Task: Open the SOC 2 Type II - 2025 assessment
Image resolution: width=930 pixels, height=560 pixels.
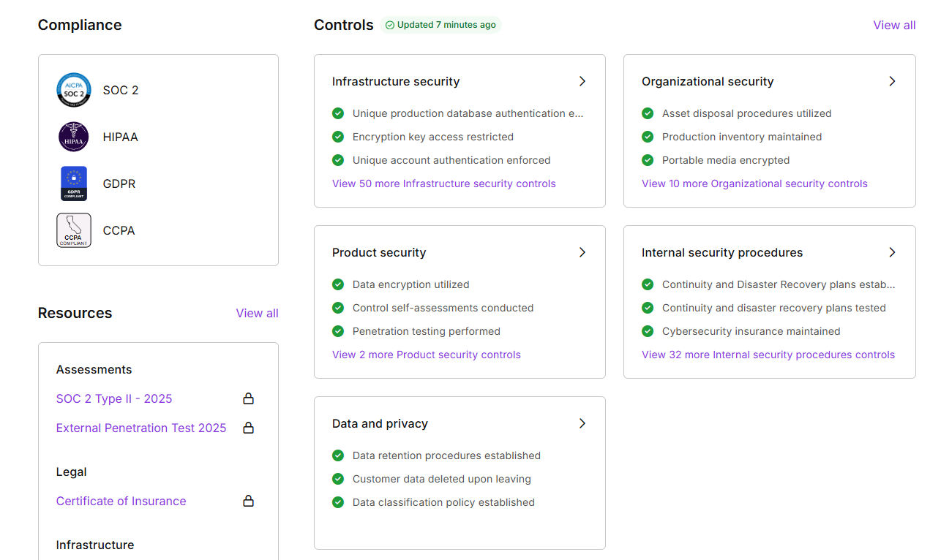Action: tap(114, 398)
